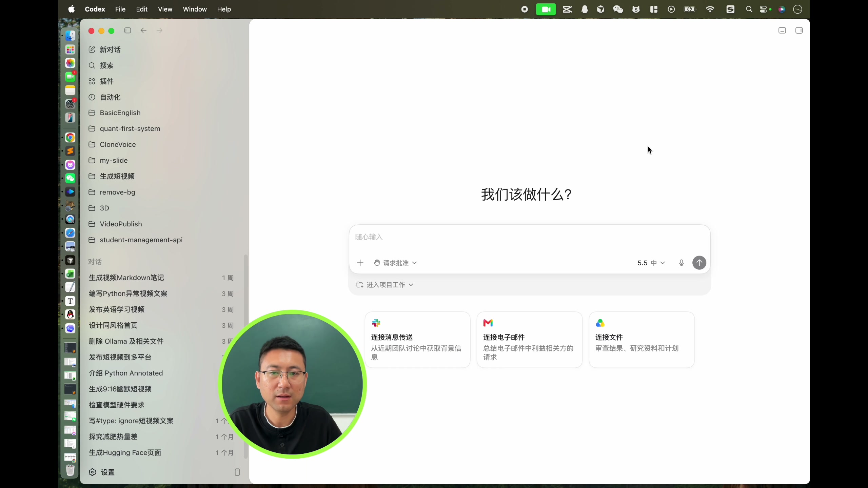868x488 pixels.
Task: Toggle the sidebar panel icon
Action: (x=127, y=30)
